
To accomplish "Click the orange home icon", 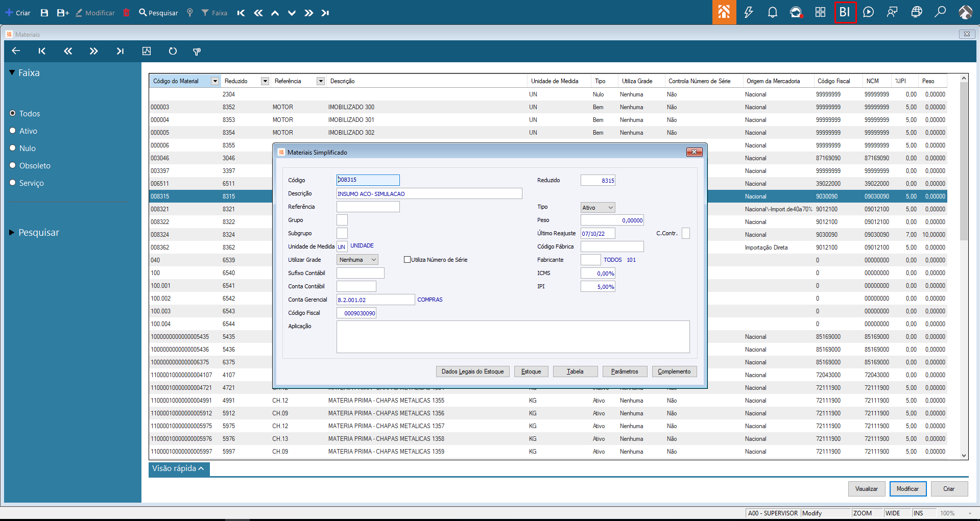I will [724, 12].
